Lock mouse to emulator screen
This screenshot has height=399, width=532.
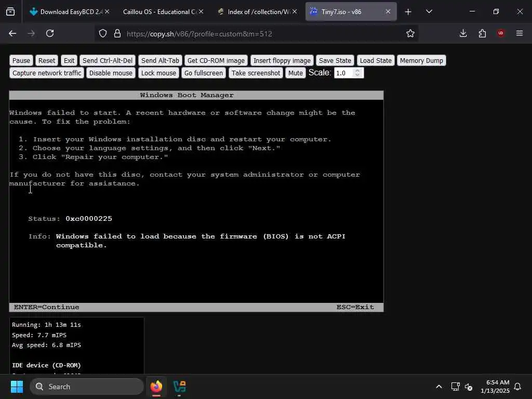tap(158, 73)
